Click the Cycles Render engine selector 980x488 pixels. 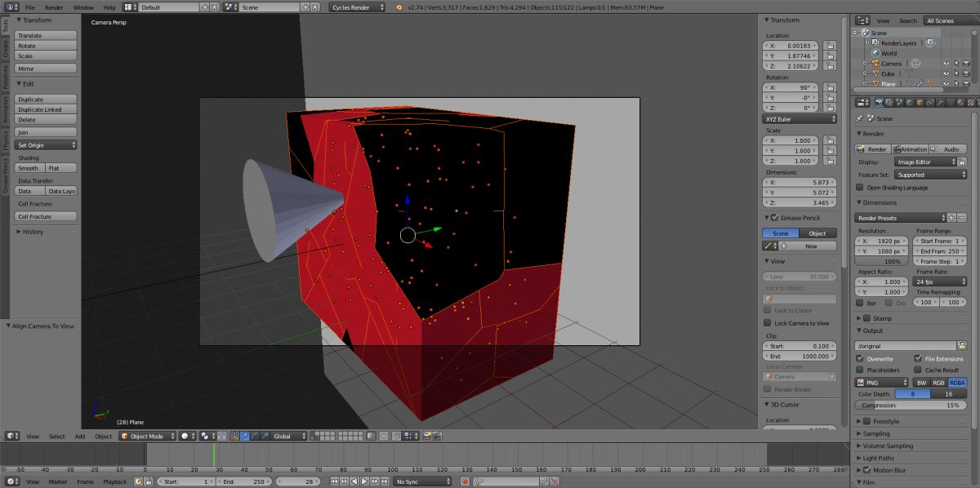pos(357,7)
